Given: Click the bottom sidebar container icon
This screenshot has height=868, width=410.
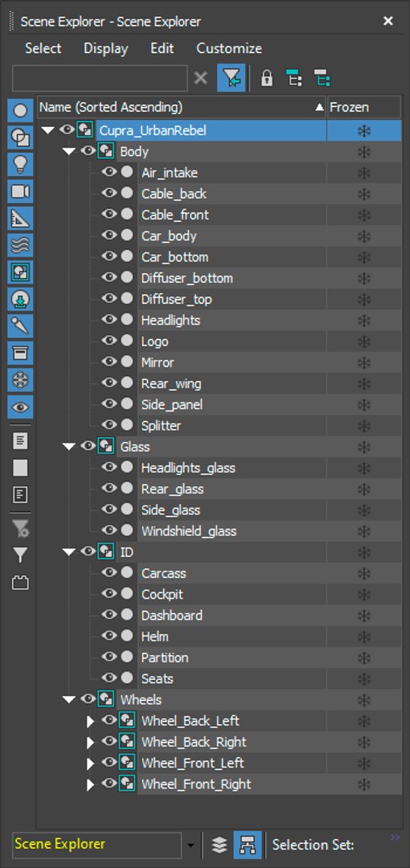Looking at the screenshot, I should tap(20, 583).
